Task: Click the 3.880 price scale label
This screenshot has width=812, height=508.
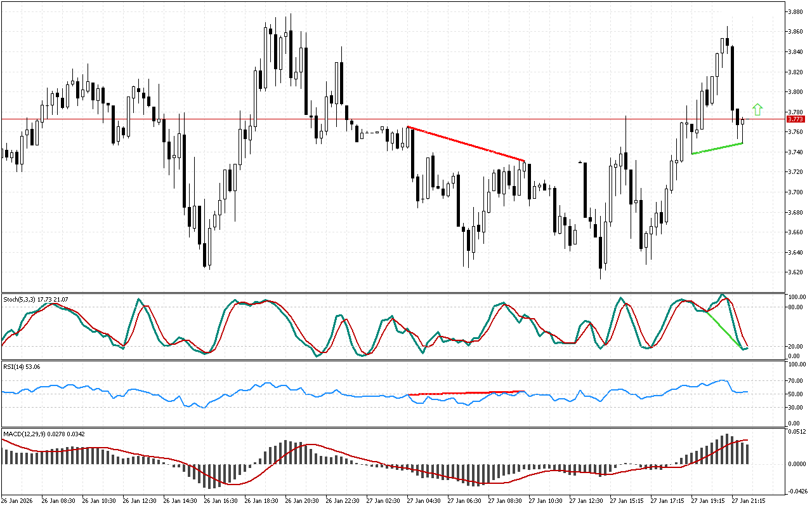Action: coord(796,11)
